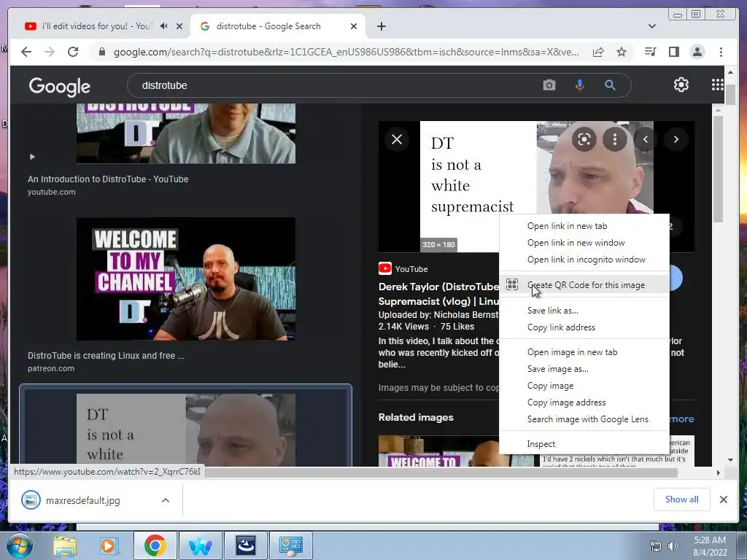This screenshot has height=560, width=747.
Task: Click the forward navigation arrow
Action: pyautogui.click(x=50, y=52)
